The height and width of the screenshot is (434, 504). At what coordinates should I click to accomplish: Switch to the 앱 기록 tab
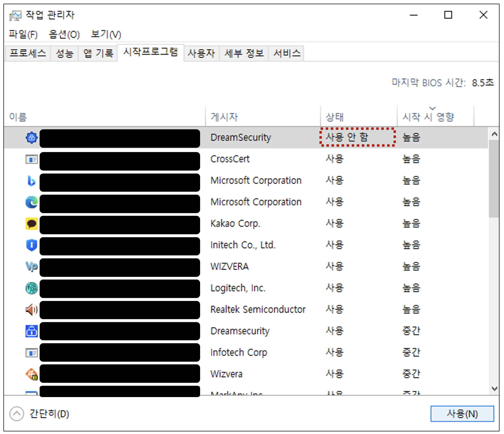98,53
